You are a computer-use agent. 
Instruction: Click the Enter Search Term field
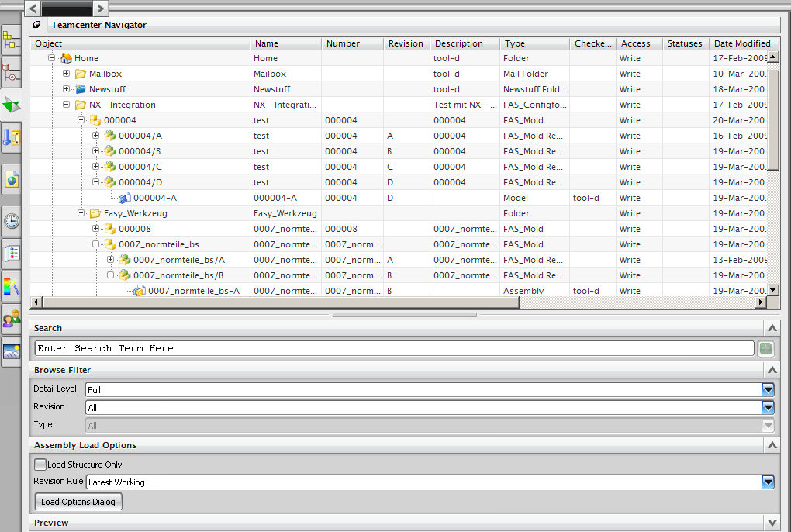pyautogui.click(x=395, y=348)
